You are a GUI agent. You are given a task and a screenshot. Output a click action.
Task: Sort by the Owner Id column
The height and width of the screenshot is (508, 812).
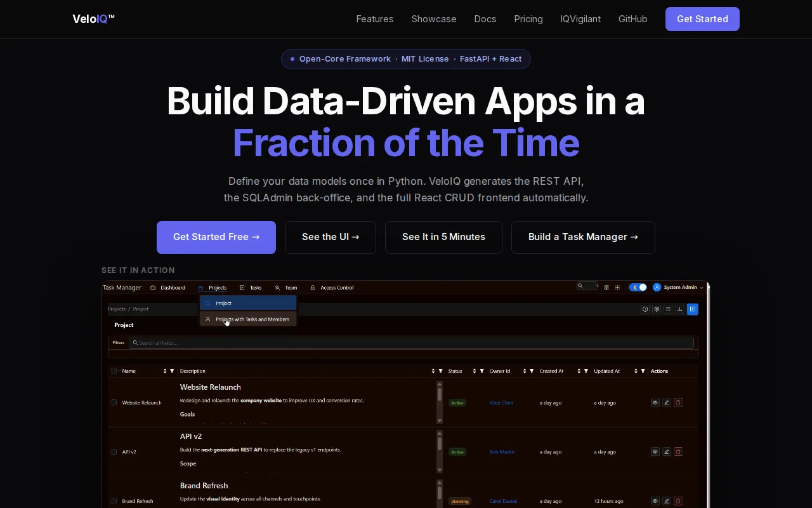[525, 371]
